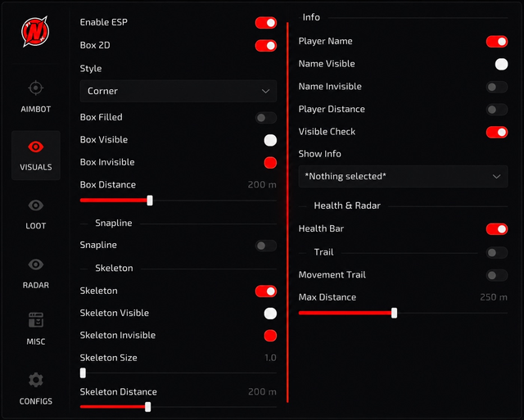524x420 pixels.
Task: Disable the Health Bar toggle
Action: pos(497,229)
